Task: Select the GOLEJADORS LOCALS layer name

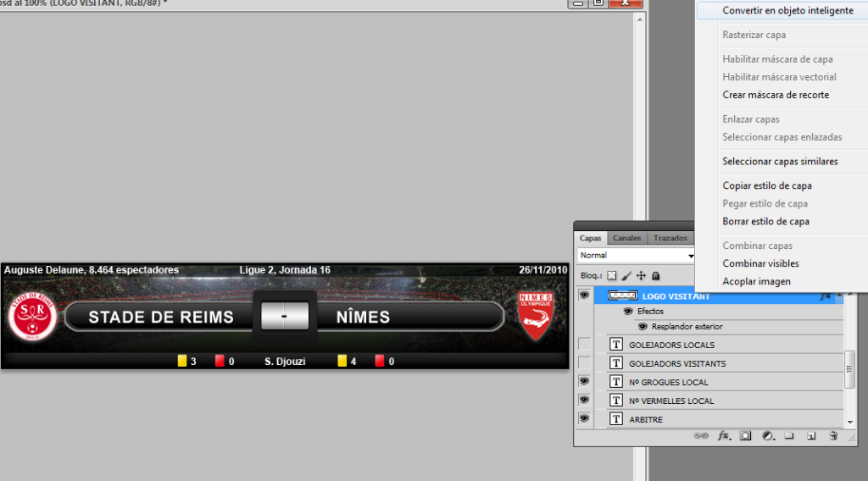Action: [671, 345]
